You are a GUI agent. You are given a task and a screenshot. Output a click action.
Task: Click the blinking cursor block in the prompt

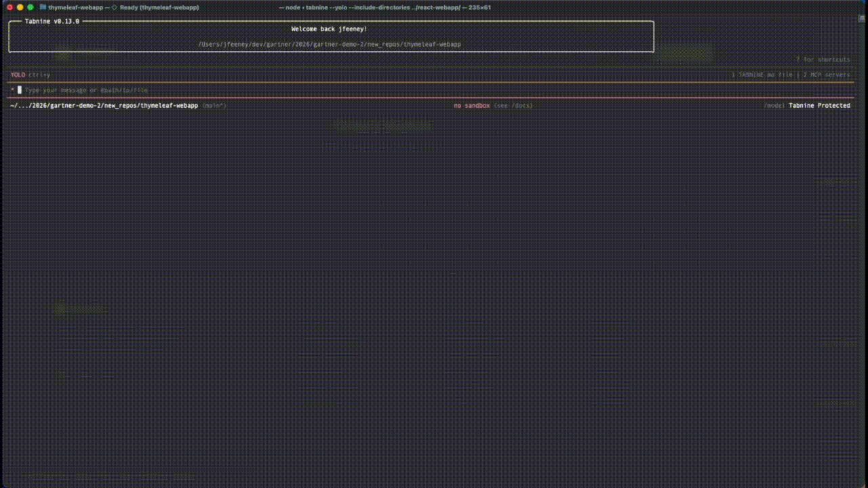(x=19, y=89)
